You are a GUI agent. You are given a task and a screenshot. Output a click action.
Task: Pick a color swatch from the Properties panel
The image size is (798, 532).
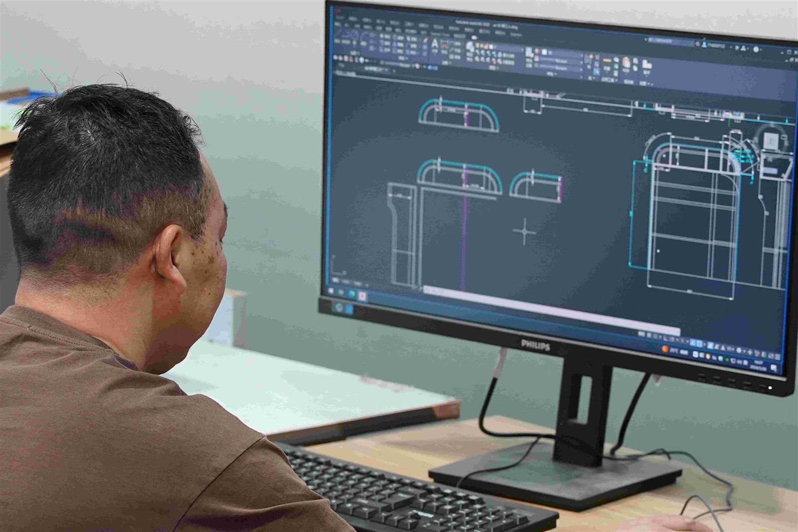[536, 52]
